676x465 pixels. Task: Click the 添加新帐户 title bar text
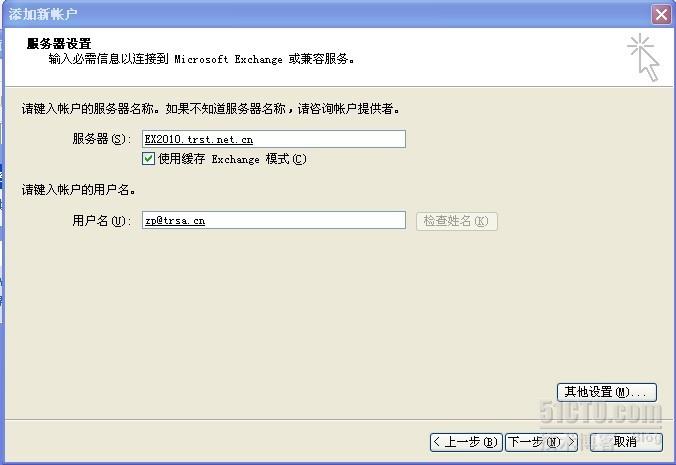[x=43, y=14]
